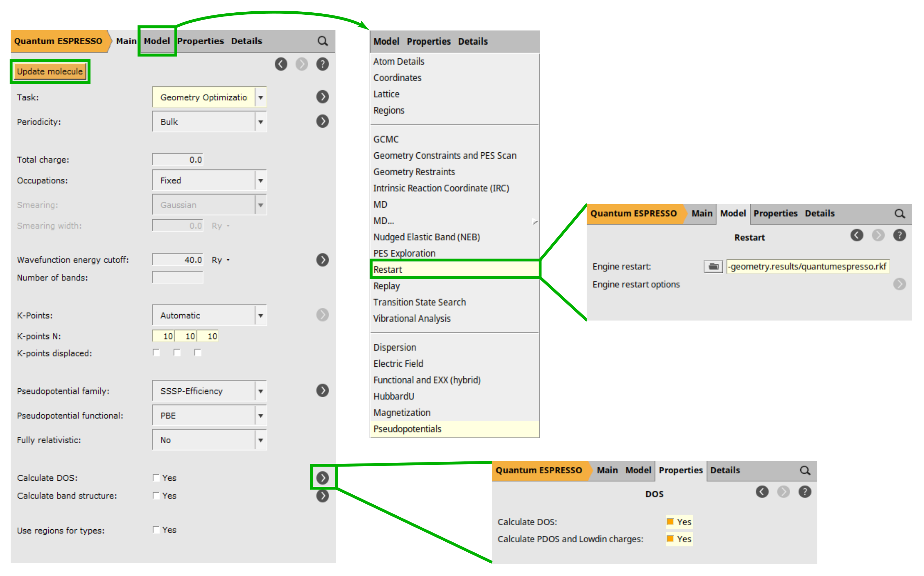Click the back navigation arrow icon
Image resolution: width=924 pixels, height=576 pixels.
click(x=281, y=64)
